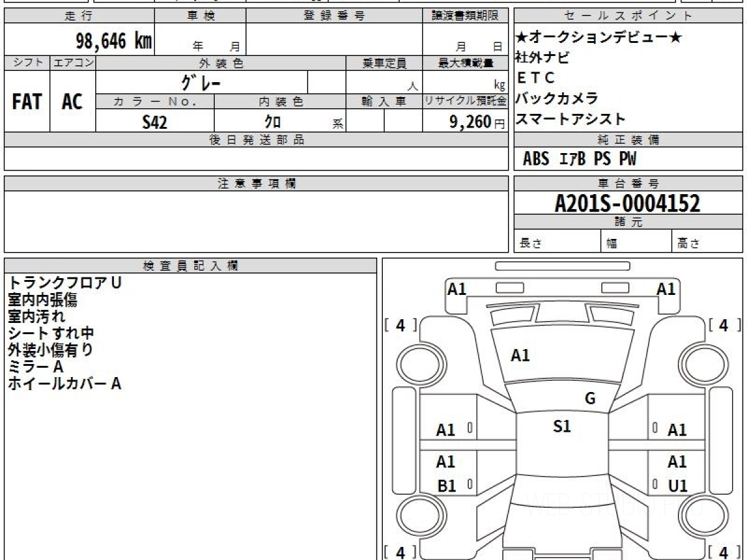Select the 外装色 header
Image resolution: width=747 pixels, height=560 pixels.
click(x=221, y=63)
